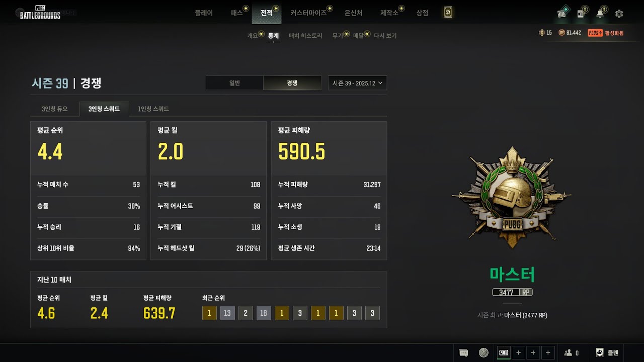Click the G-Coin currency icon

[x=542, y=33]
